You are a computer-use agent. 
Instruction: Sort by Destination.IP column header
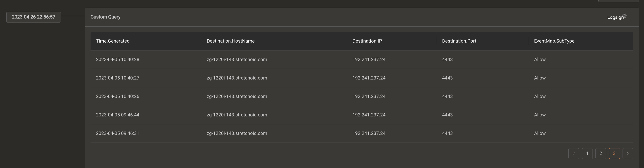pyautogui.click(x=367, y=41)
